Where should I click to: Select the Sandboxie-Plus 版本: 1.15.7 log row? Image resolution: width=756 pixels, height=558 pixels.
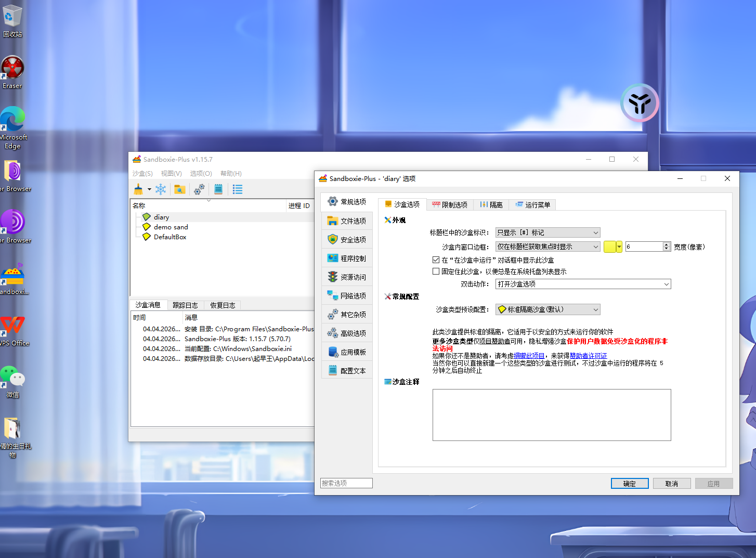point(223,339)
